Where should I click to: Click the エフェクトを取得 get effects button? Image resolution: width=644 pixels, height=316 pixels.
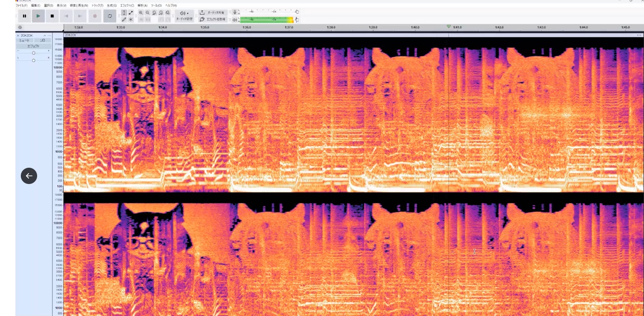point(213,19)
